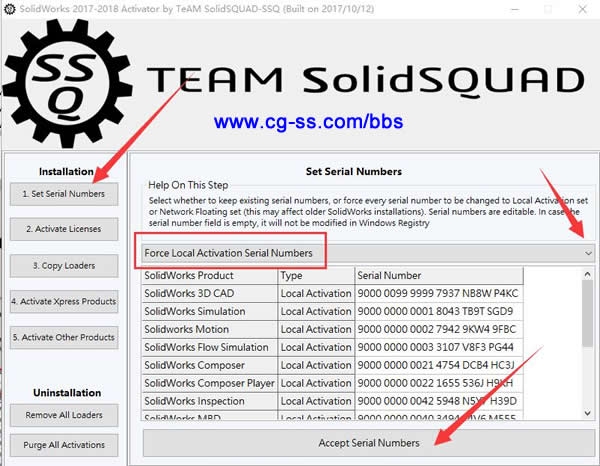This screenshot has width=600, height=466.
Task: Click the Activate Xpress Products button
Action: point(64,301)
